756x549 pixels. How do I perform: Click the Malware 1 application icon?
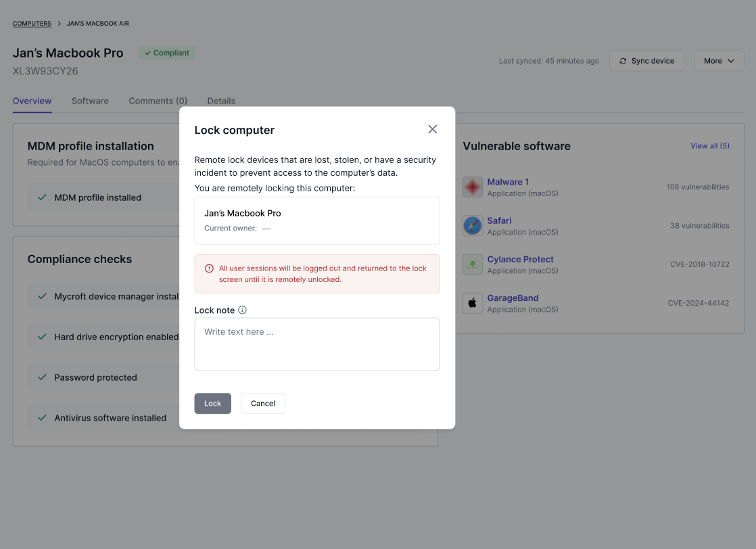[x=472, y=187]
